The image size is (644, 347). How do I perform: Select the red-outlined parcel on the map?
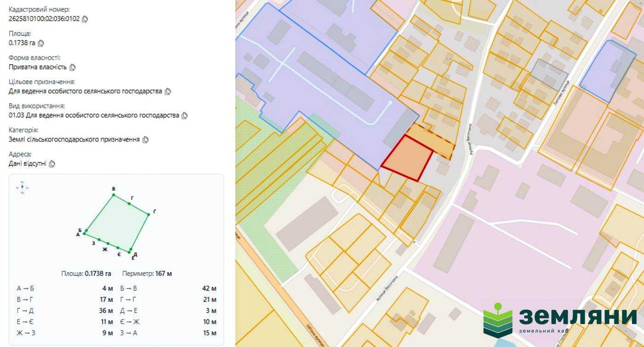407,159
